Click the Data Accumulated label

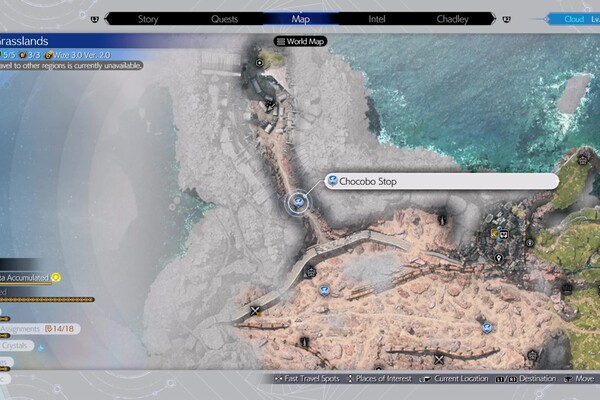24,278
